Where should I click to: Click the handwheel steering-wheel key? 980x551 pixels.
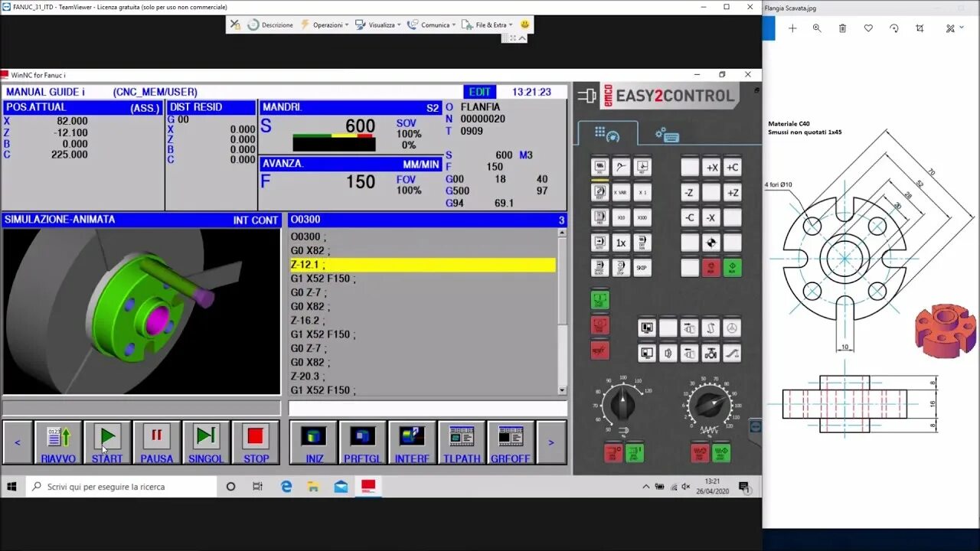point(732,328)
